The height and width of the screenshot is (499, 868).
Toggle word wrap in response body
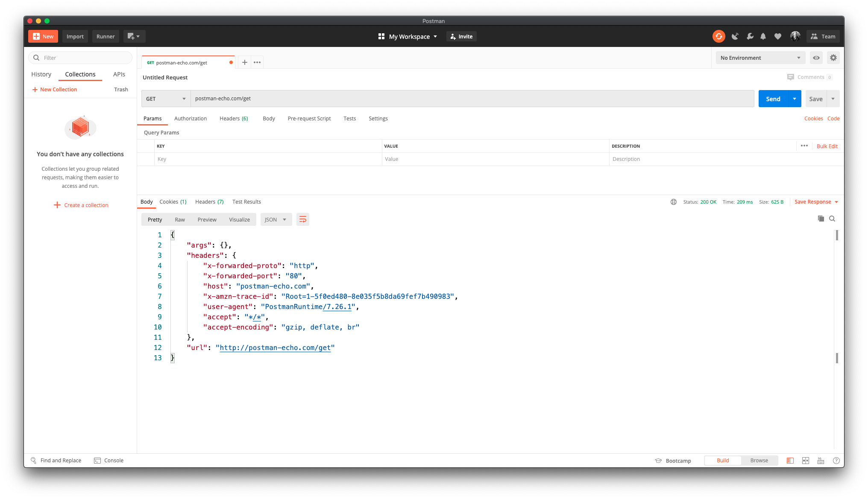pos(303,219)
